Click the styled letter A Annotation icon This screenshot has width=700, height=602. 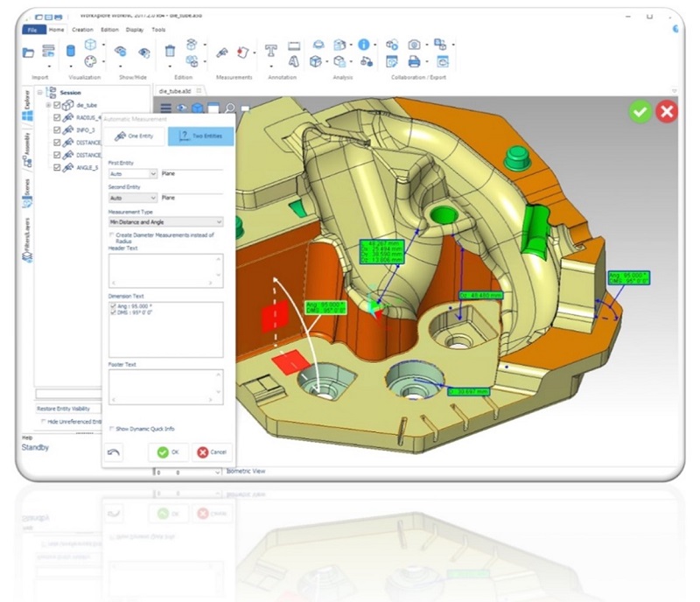(x=293, y=61)
